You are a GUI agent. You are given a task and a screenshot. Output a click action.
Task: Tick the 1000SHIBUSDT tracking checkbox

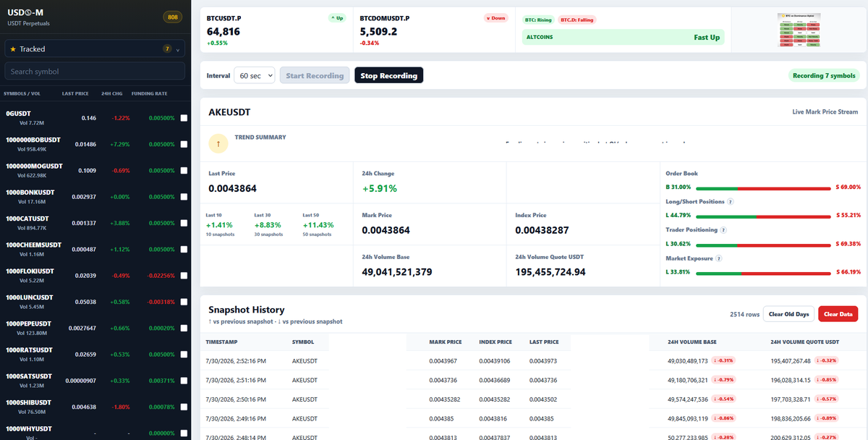pyautogui.click(x=184, y=407)
